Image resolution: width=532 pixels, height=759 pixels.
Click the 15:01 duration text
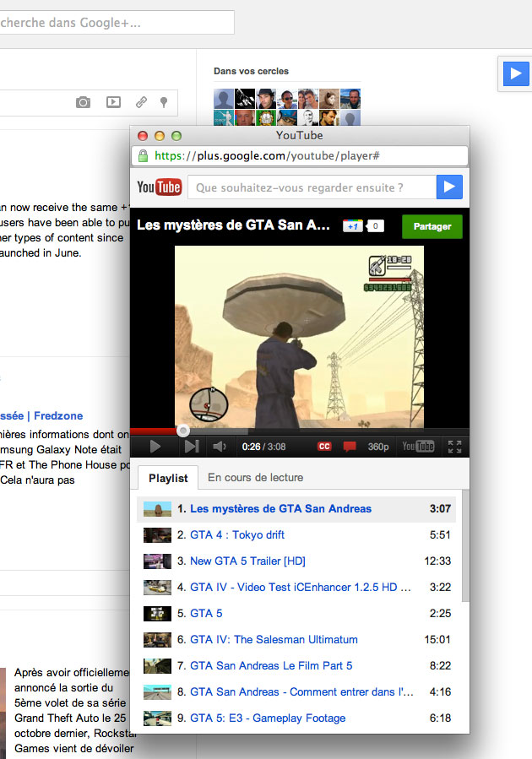pyautogui.click(x=437, y=639)
